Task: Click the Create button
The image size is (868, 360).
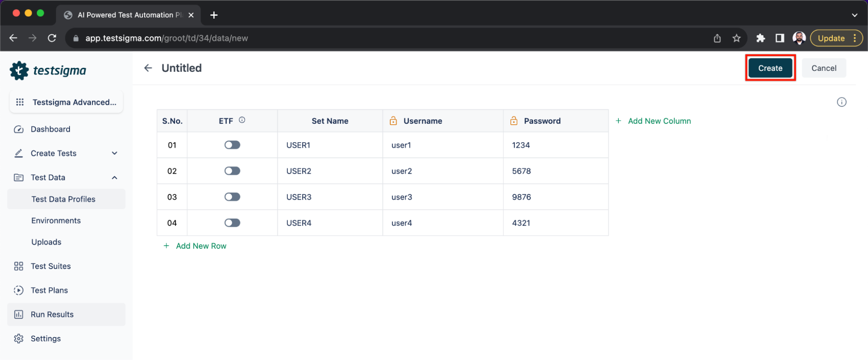Action: [x=770, y=68]
